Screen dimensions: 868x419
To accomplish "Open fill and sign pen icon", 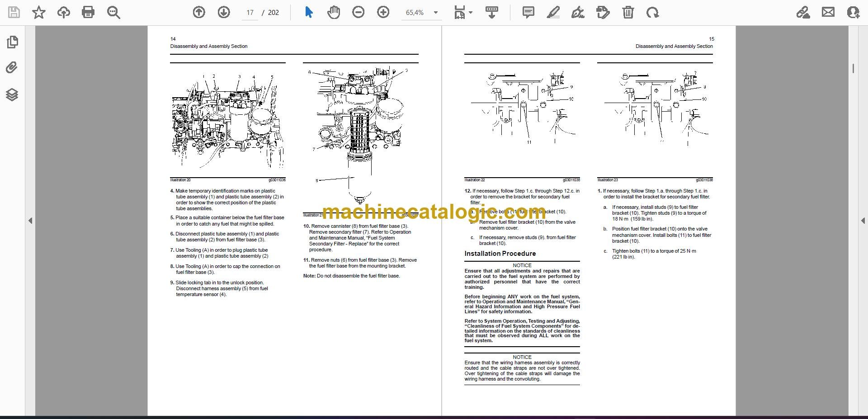I will pyautogui.click(x=803, y=12).
